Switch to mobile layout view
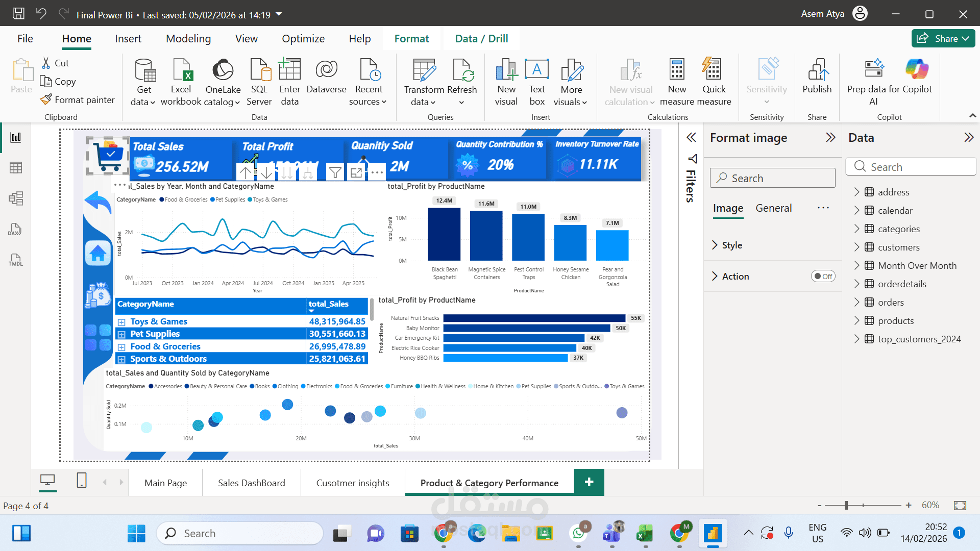This screenshot has width=980, height=551. click(82, 480)
